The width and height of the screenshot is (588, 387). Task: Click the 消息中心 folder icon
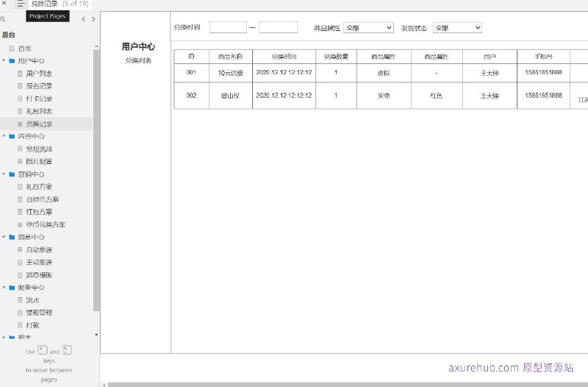point(12,237)
